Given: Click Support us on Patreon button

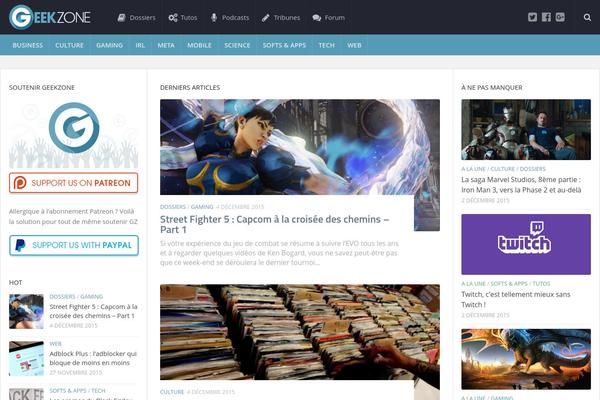Looking at the screenshot, I should [73, 183].
